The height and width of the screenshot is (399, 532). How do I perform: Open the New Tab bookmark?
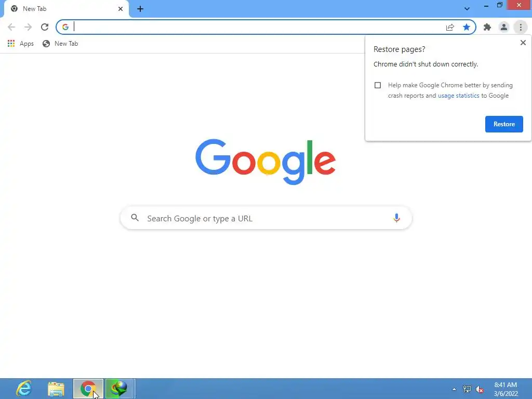60,44
